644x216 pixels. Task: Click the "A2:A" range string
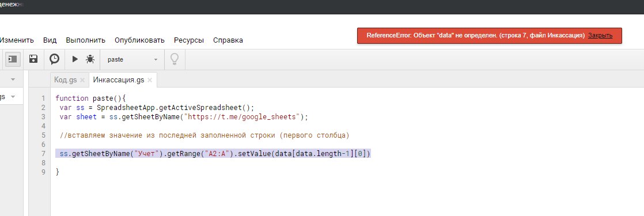[x=217, y=154]
